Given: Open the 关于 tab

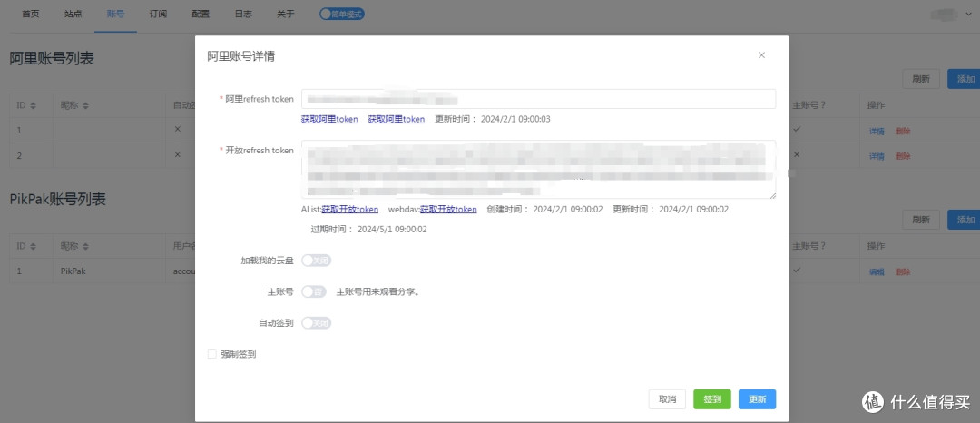Looking at the screenshot, I should coord(286,14).
